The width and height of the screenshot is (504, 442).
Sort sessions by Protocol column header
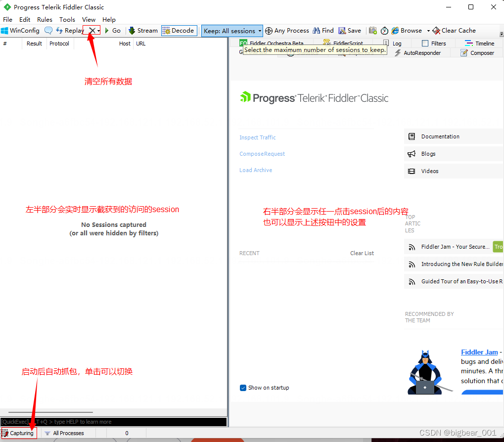60,44
